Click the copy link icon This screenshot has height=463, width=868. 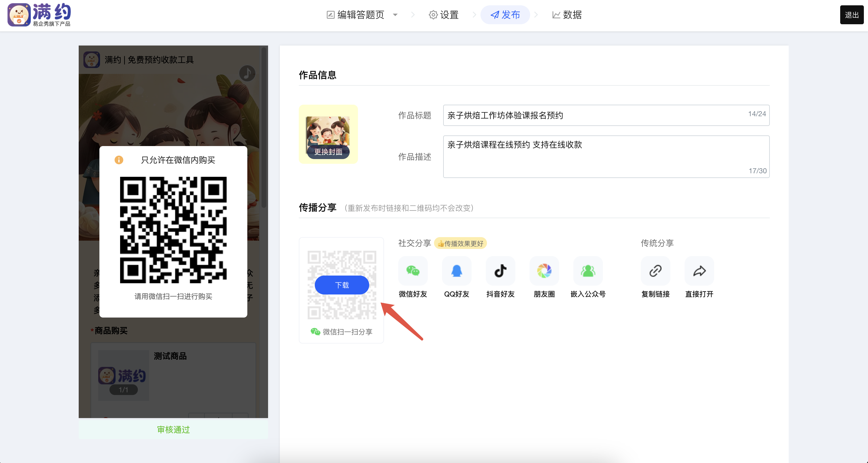coord(655,271)
